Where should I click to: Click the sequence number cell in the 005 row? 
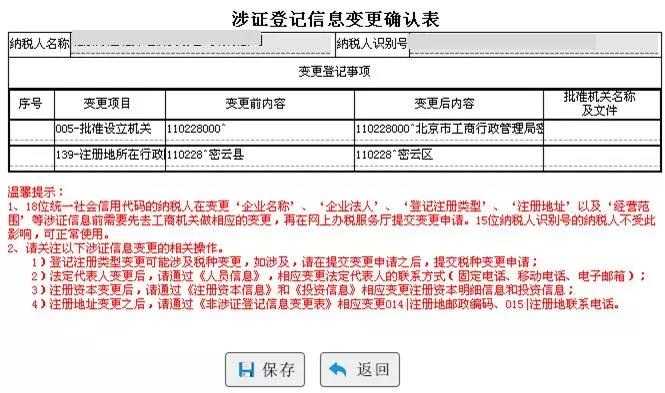point(32,132)
